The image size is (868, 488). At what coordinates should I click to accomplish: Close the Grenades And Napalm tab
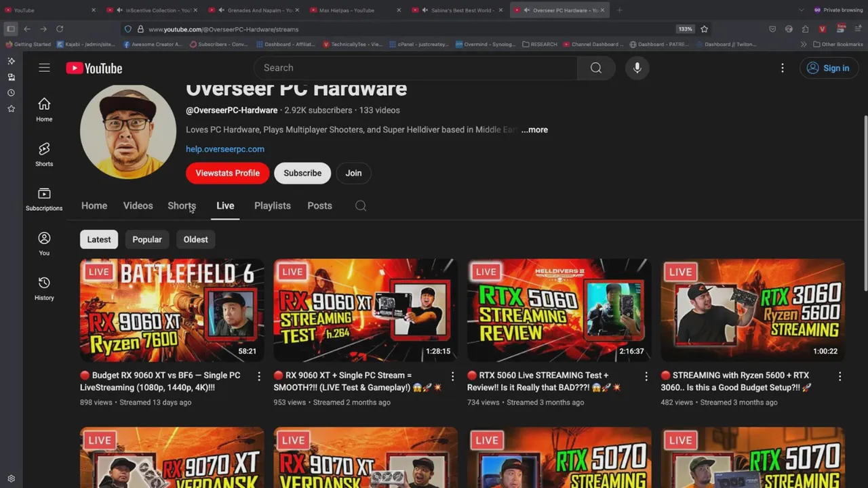(x=297, y=10)
